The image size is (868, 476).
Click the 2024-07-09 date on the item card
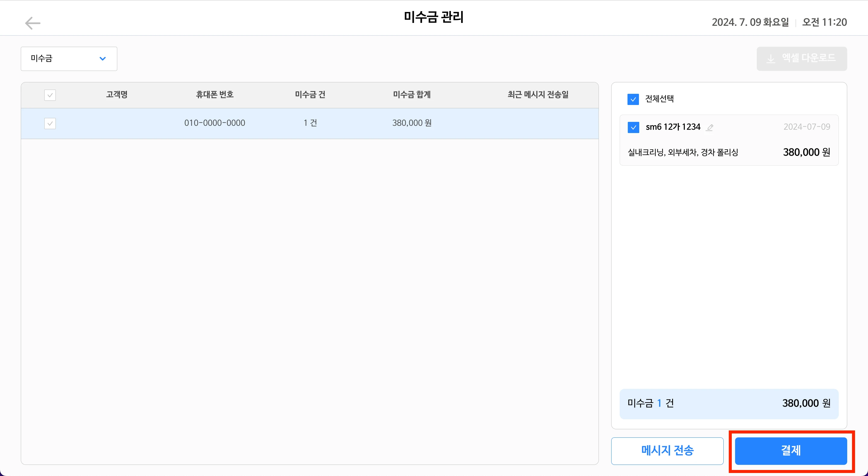point(807,127)
